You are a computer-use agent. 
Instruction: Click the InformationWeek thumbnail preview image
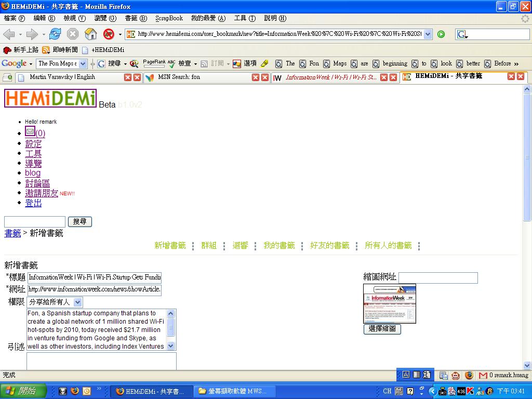pyautogui.click(x=390, y=303)
